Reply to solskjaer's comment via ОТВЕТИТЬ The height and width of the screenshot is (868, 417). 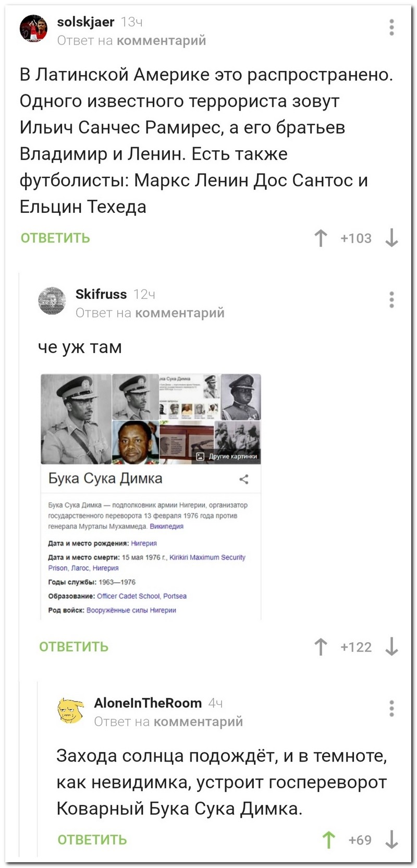coord(55,238)
